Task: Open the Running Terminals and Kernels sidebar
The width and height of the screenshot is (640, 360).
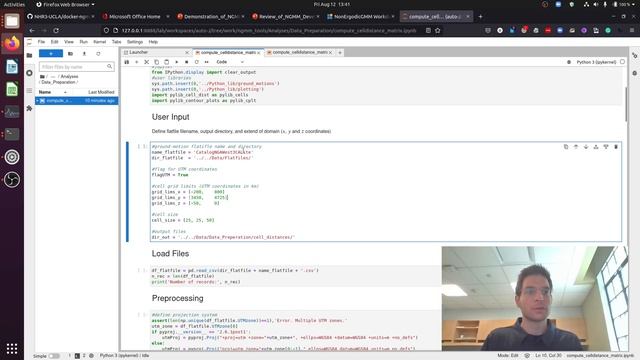Action: click(29, 73)
